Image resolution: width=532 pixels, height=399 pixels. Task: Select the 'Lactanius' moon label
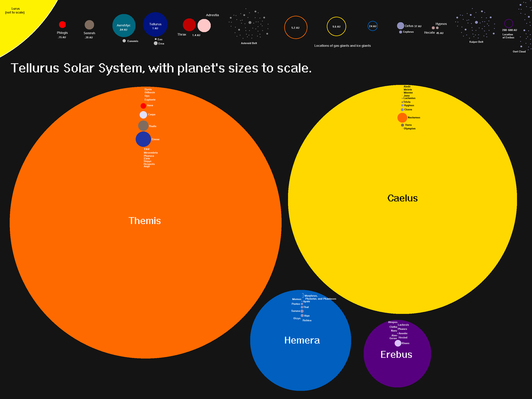409,98
